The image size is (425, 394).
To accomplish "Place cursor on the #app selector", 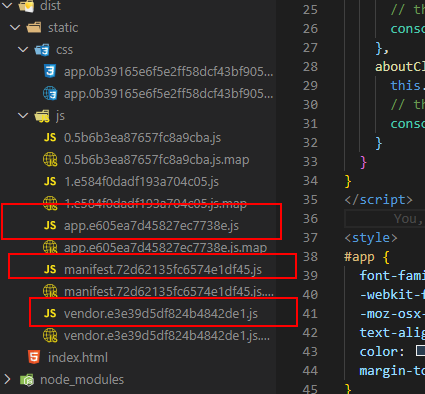I will tap(359, 257).
